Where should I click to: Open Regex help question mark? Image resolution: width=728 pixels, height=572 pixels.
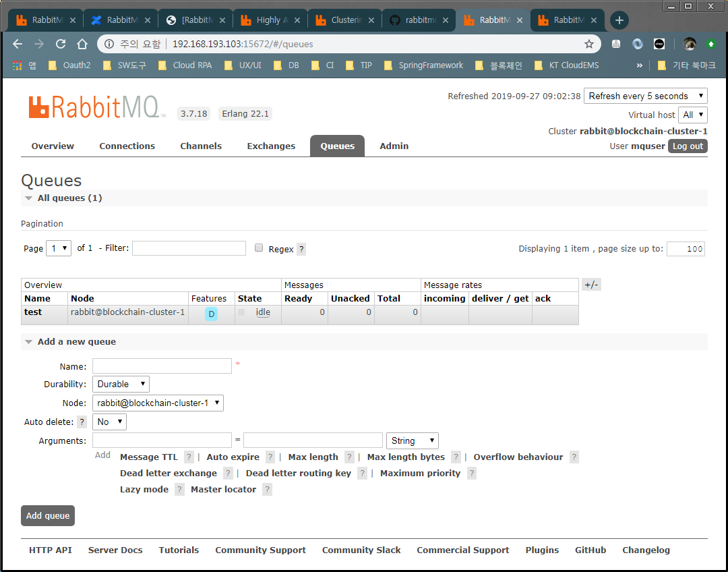click(301, 249)
